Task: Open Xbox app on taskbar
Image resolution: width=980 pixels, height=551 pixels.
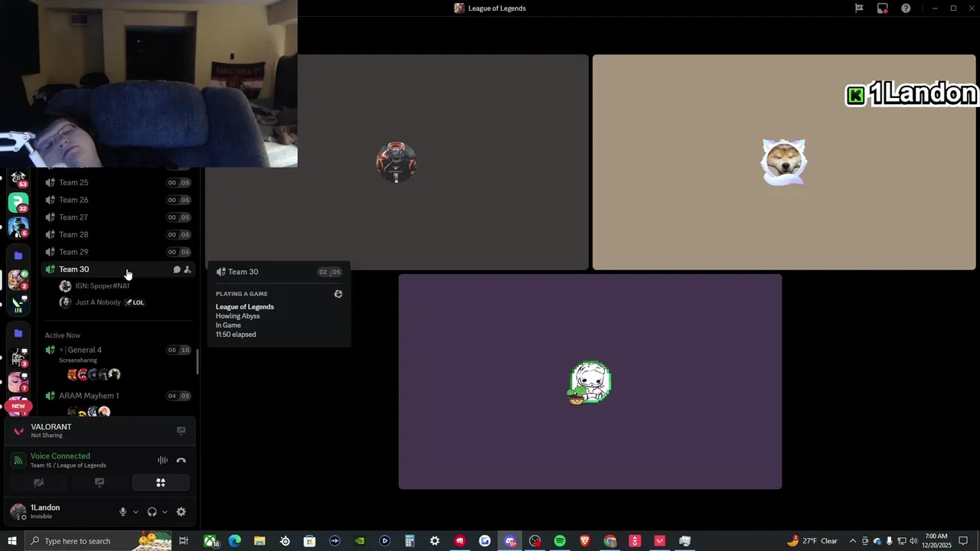Action: (x=210, y=541)
